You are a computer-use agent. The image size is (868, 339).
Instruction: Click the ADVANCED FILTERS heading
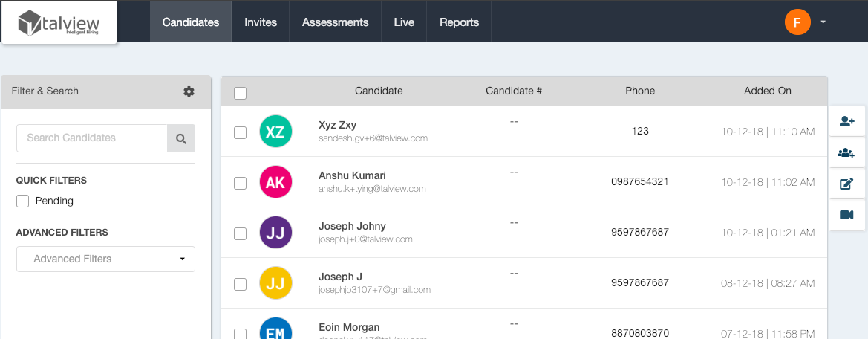click(x=62, y=232)
